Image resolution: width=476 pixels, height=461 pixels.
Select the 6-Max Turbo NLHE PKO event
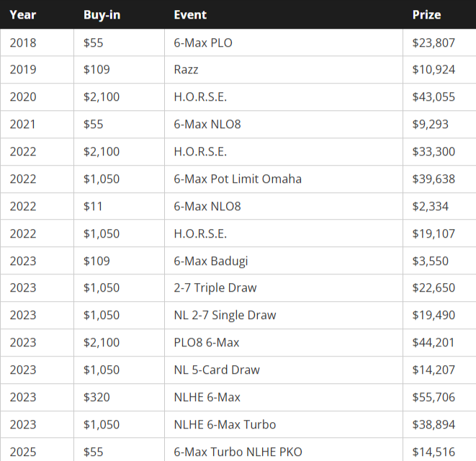point(238,452)
